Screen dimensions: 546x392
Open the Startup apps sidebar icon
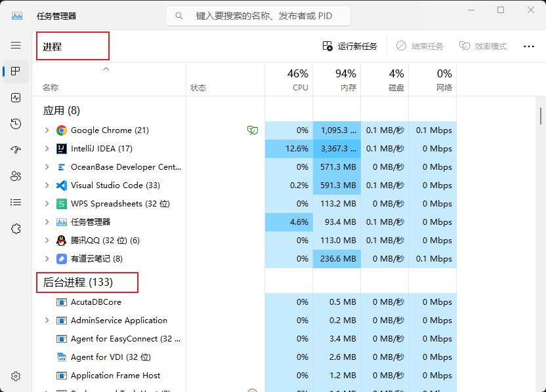16,150
